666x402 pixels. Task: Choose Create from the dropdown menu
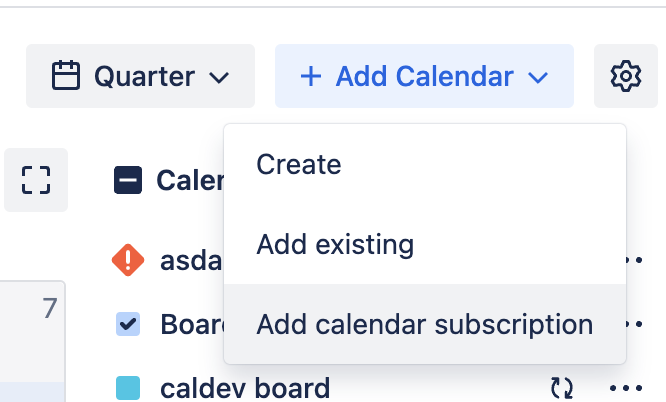(299, 164)
